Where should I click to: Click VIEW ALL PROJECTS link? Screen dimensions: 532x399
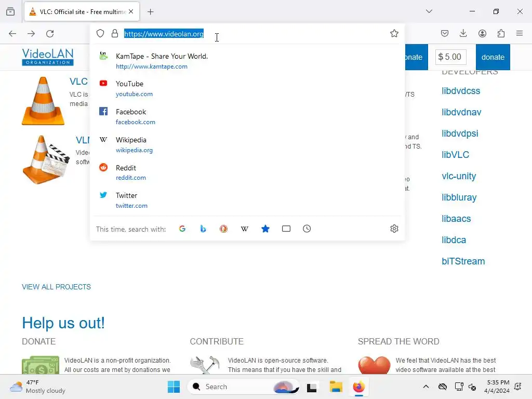pos(56,287)
